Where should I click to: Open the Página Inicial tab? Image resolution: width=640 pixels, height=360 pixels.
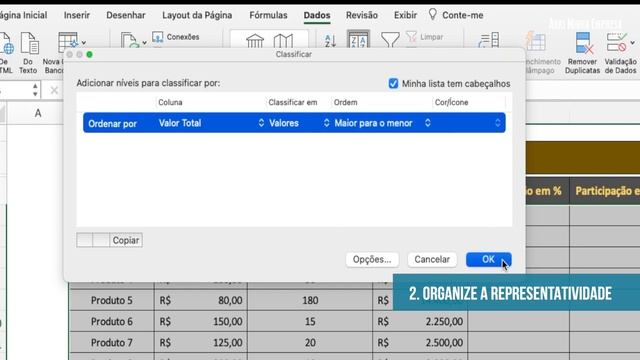[23, 15]
